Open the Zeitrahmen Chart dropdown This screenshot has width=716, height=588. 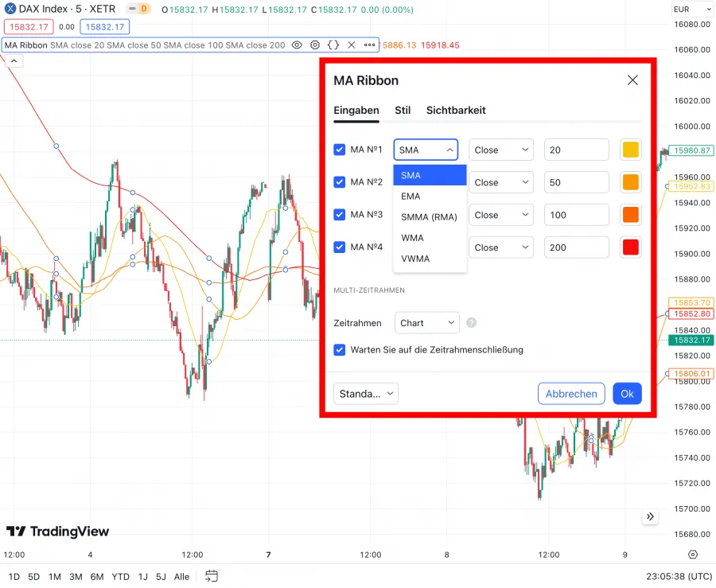point(426,323)
